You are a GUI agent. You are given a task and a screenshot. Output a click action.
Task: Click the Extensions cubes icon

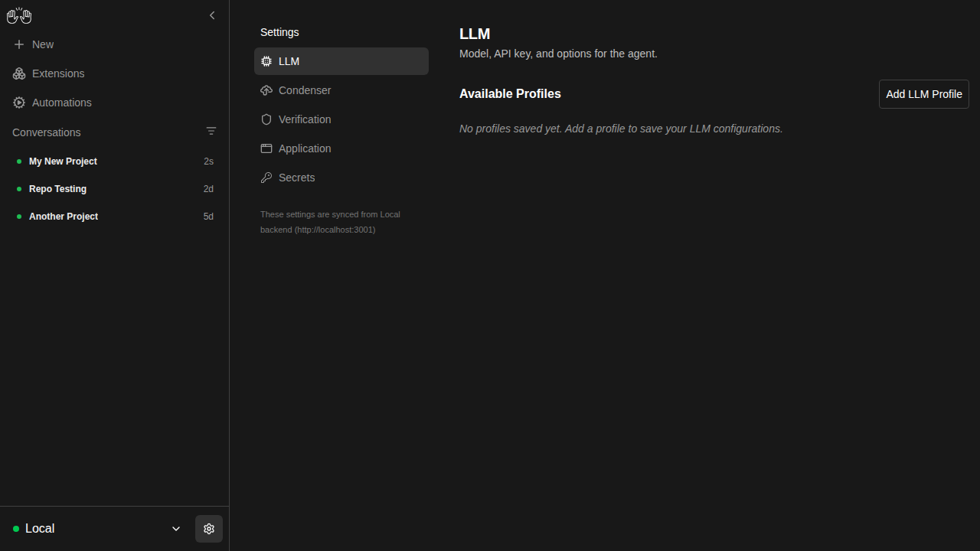point(19,73)
